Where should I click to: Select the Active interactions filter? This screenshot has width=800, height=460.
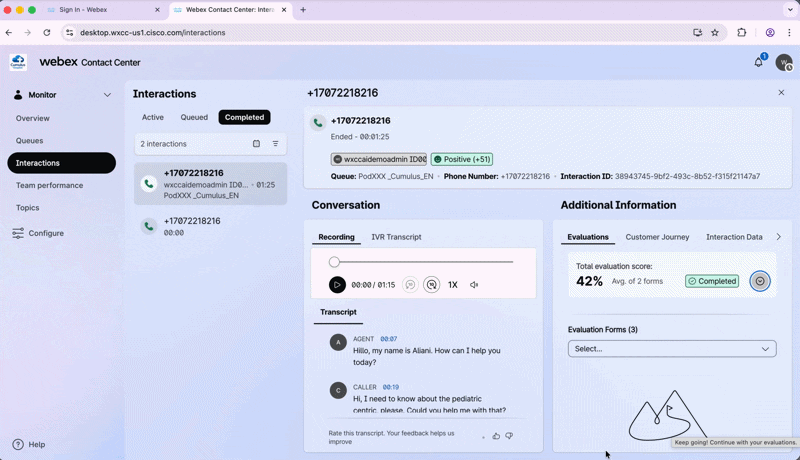coord(153,117)
